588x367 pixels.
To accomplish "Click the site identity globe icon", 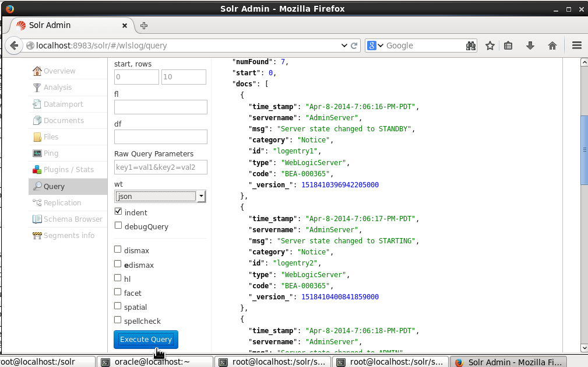I will click(x=30, y=46).
